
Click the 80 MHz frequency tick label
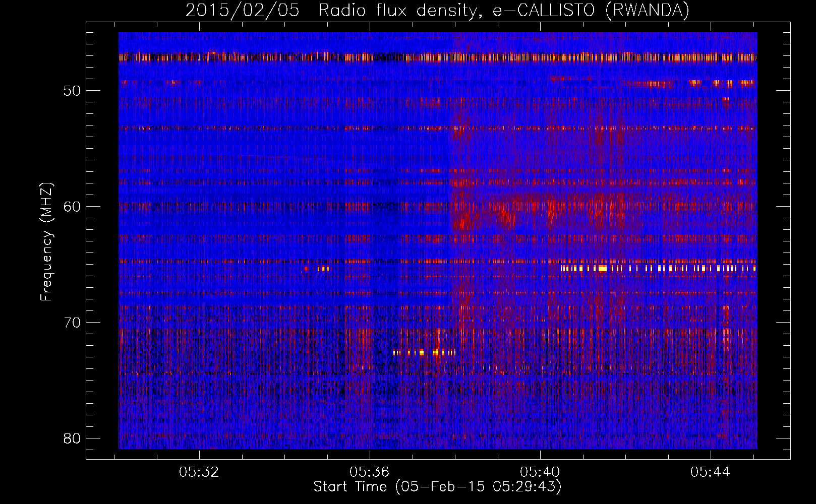pyautogui.click(x=72, y=438)
